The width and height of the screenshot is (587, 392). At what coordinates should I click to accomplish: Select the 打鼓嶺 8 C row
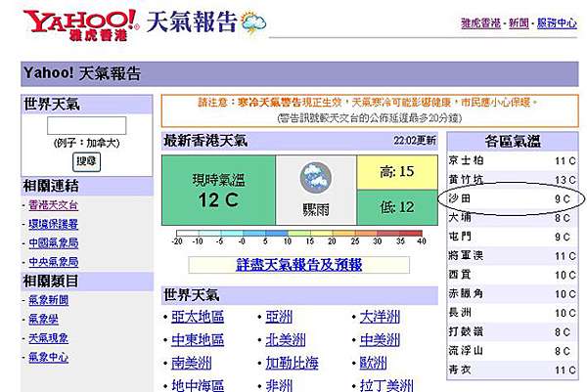click(x=512, y=332)
